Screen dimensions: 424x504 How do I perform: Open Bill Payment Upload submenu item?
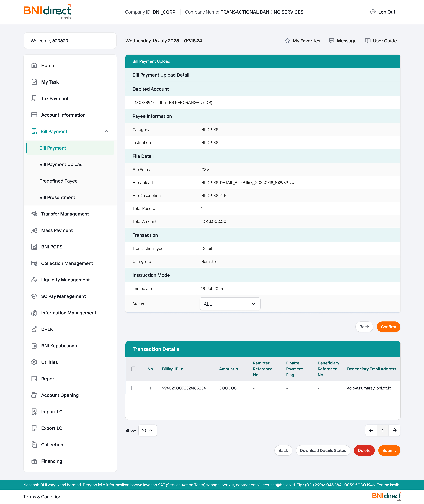[x=61, y=164]
